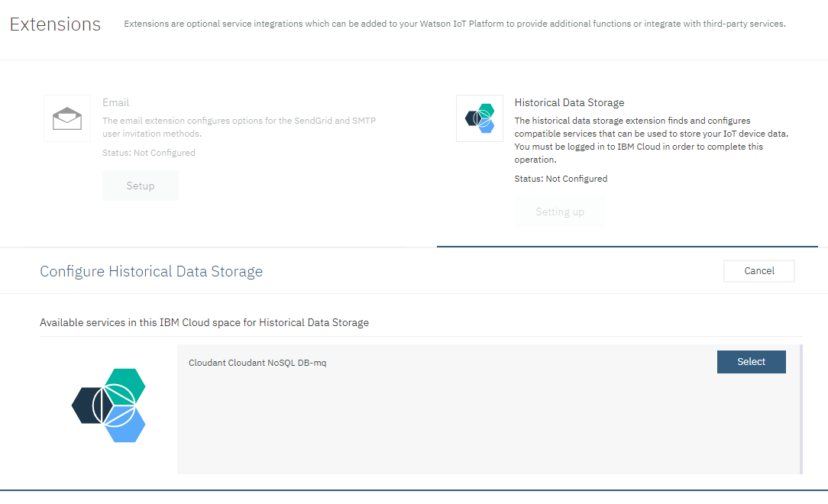This screenshot has height=504, width=828.
Task: Click the Extensions page heading
Action: 54,24
